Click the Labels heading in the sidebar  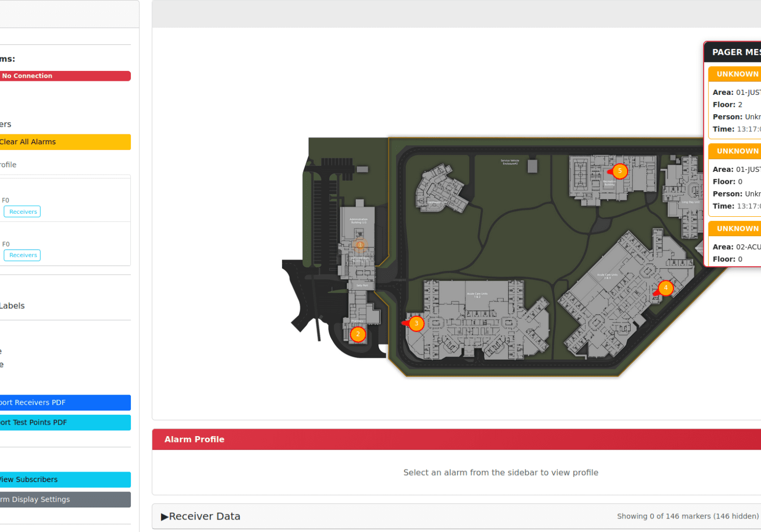pos(12,306)
